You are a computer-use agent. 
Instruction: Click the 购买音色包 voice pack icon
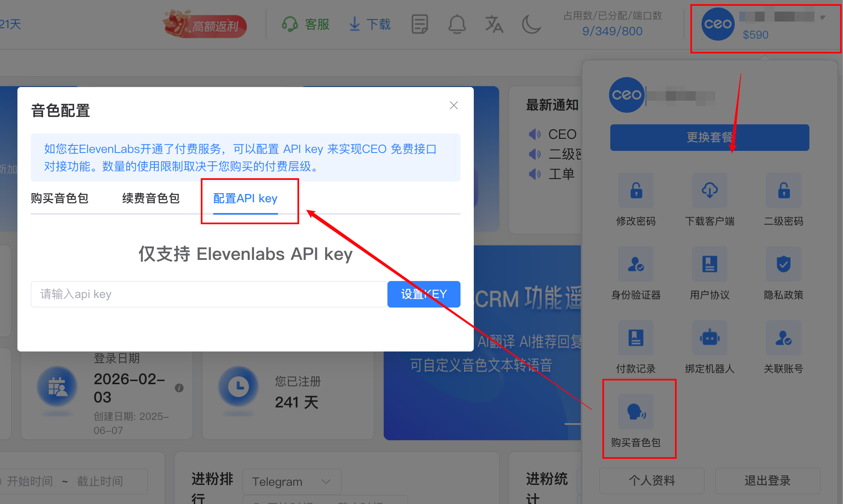coord(636,412)
